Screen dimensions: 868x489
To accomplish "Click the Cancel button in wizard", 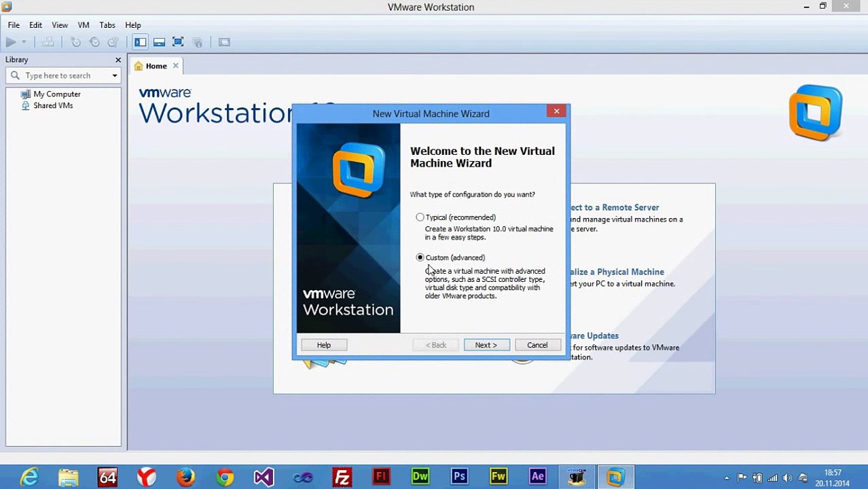I will (x=537, y=345).
